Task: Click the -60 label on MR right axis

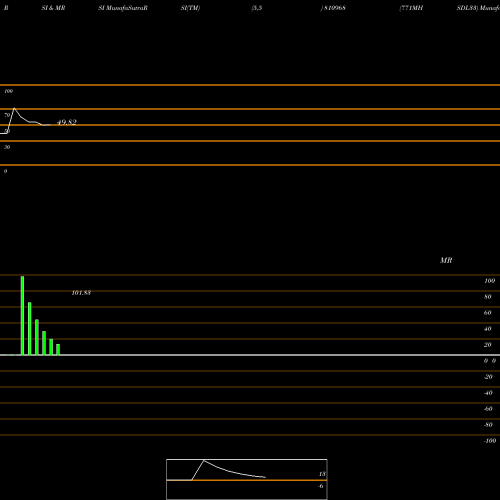Action: coord(488,409)
